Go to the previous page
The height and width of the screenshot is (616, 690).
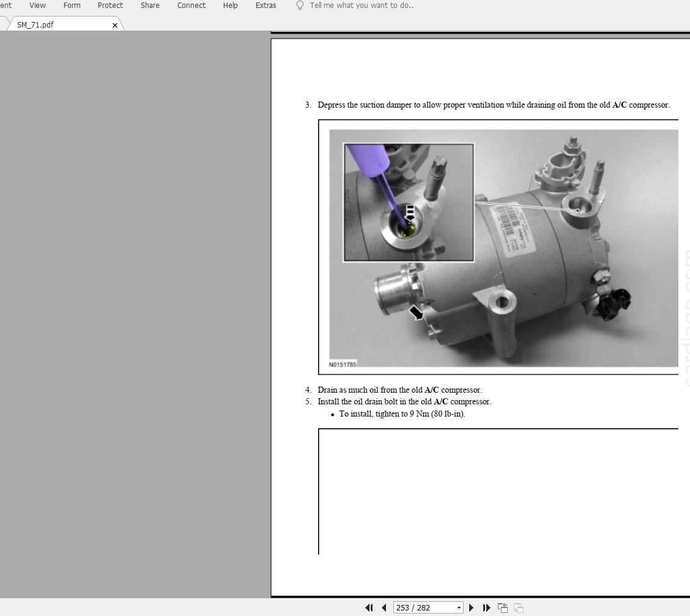[384, 607]
